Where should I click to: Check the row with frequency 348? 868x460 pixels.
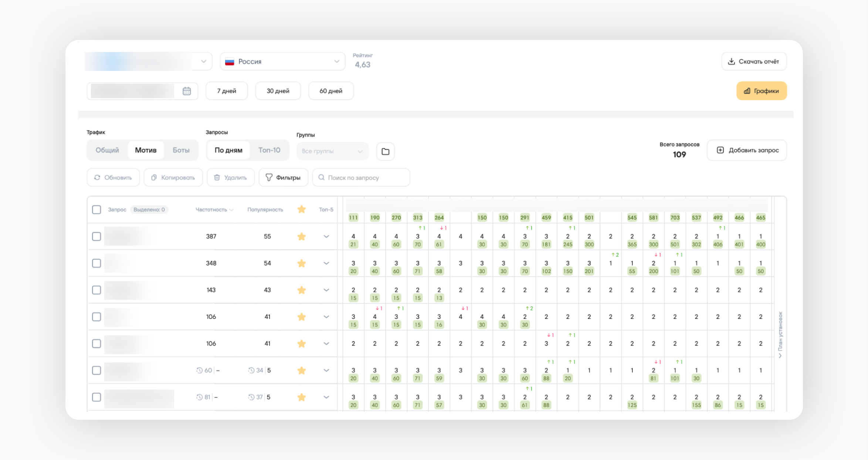tap(96, 263)
